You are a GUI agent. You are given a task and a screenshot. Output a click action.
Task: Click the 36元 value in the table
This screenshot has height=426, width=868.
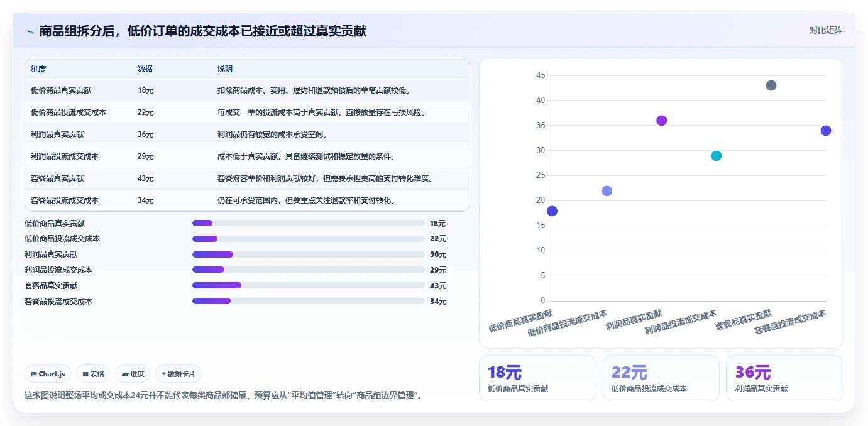point(146,134)
